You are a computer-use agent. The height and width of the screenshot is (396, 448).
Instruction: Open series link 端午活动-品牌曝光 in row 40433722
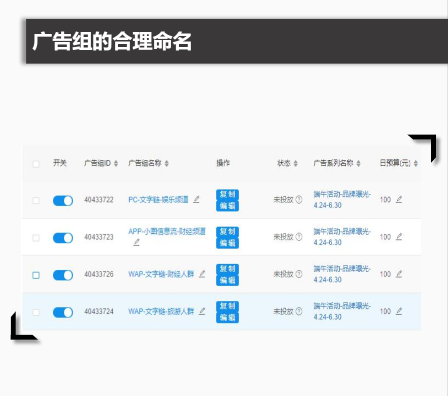click(x=342, y=200)
